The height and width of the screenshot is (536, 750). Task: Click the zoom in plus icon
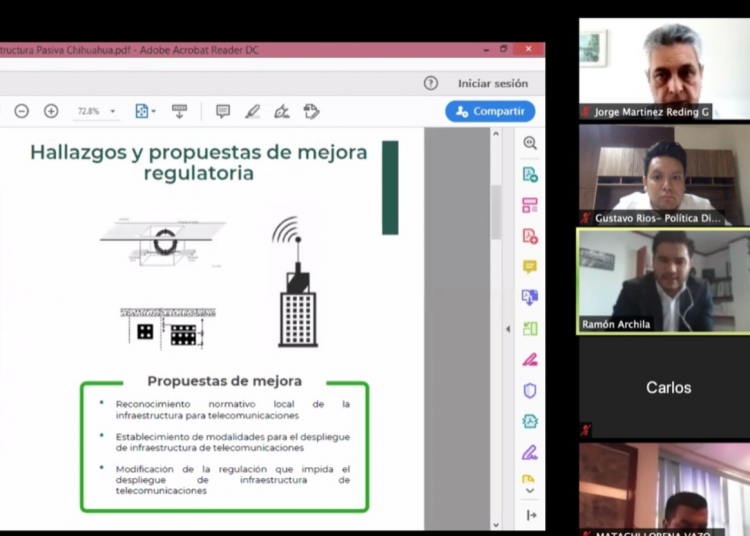(x=51, y=111)
